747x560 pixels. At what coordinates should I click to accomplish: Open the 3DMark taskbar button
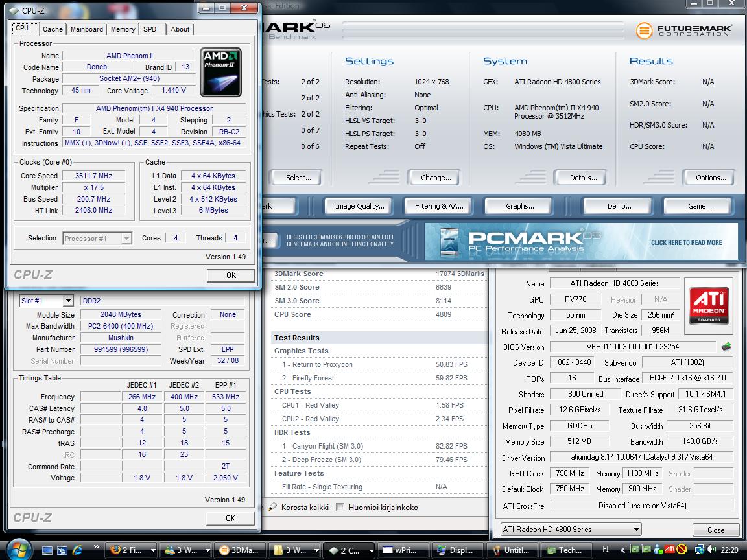click(240, 550)
